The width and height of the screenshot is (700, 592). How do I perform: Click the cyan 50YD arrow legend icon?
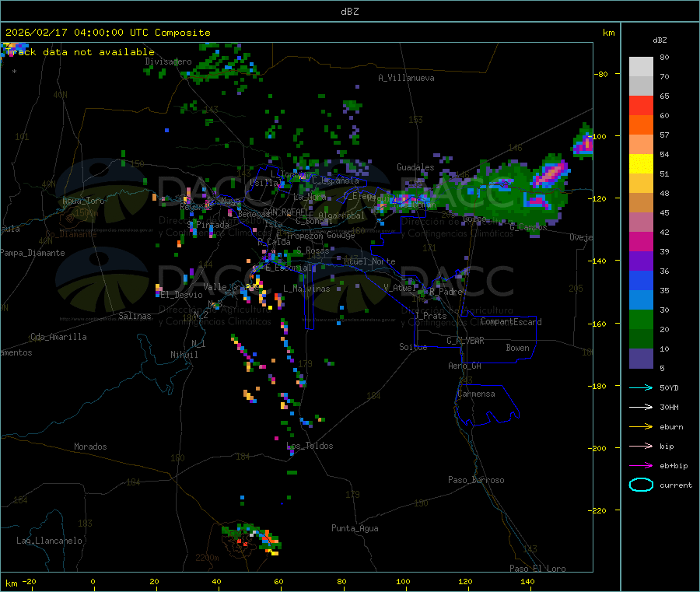[x=641, y=387]
